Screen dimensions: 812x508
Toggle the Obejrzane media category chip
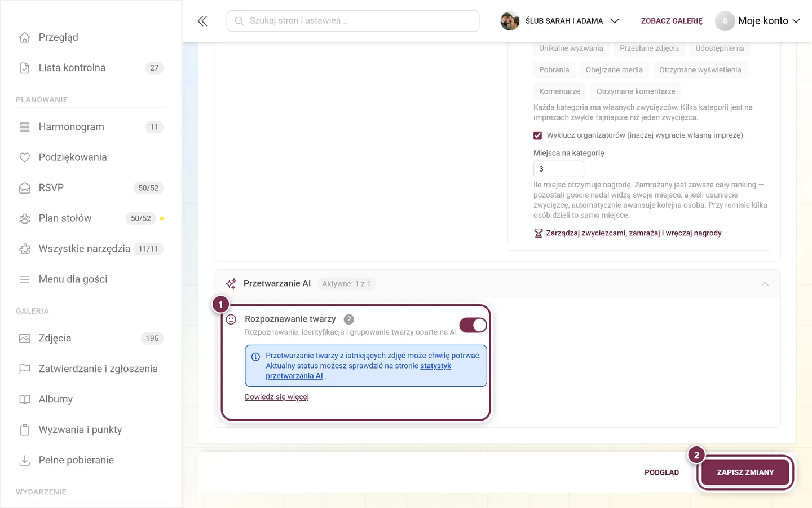pyautogui.click(x=614, y=70)
